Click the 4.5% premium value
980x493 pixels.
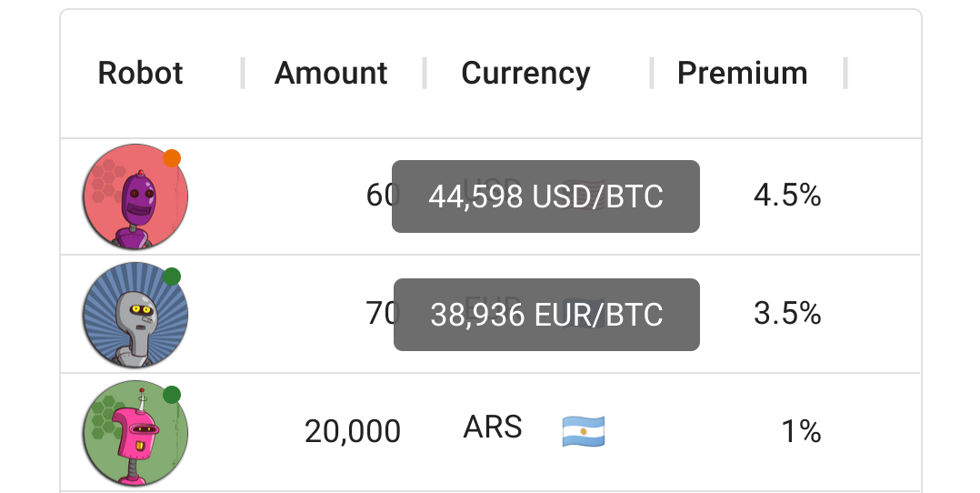click(787, 195)
